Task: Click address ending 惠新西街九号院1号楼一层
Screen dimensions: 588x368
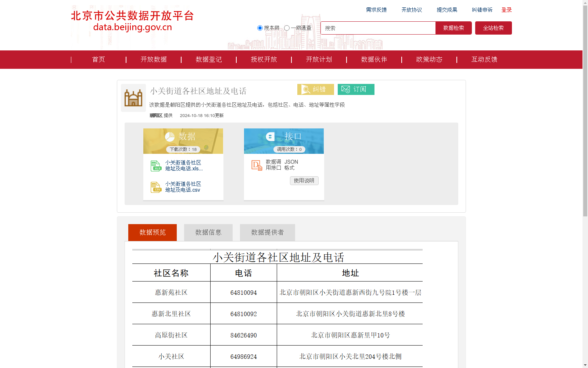Action: (x=350, y=293)
